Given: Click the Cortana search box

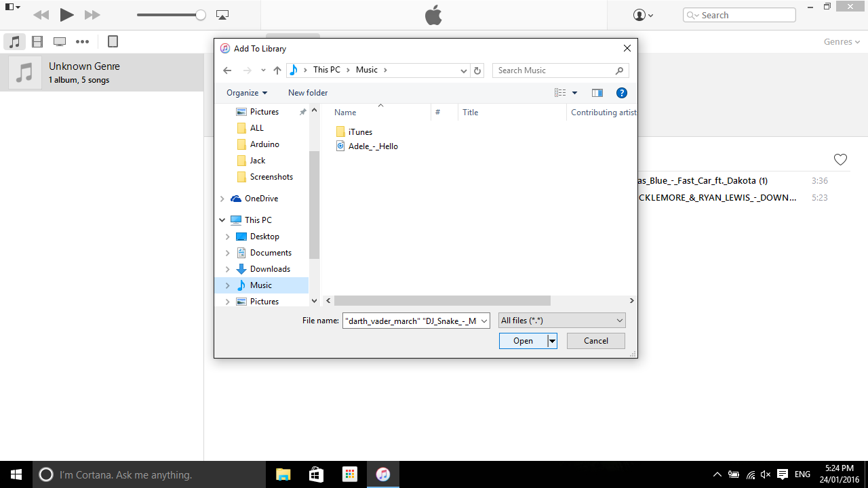Looking at the screenshot, I should click(149, 474).
